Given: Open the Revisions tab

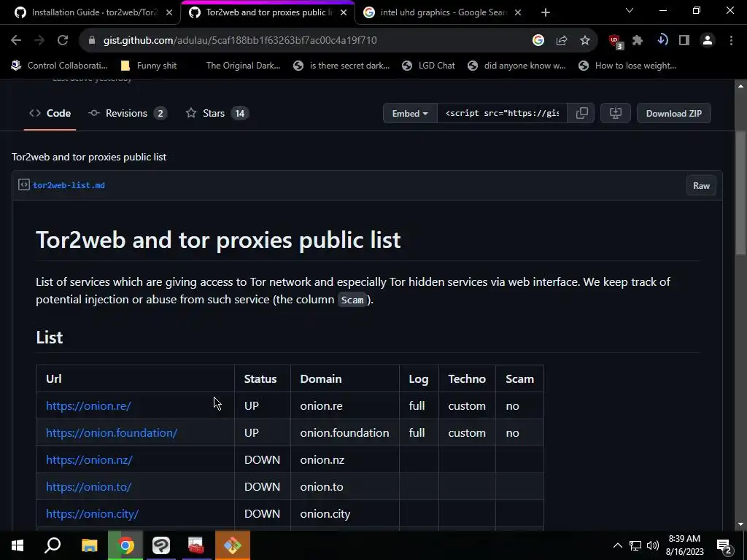Looking at the screenshot, I should pos(127,113).
